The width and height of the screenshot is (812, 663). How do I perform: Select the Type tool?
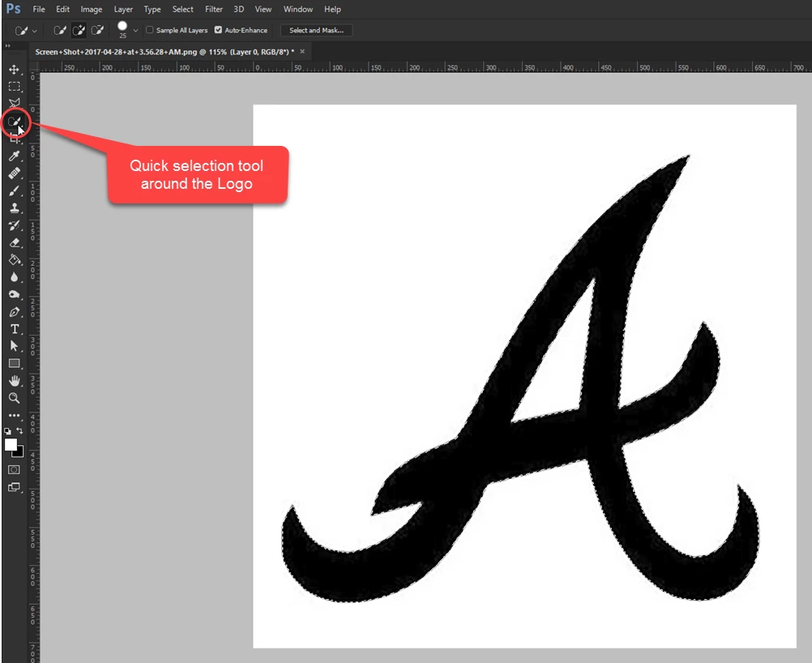(14, 329)
